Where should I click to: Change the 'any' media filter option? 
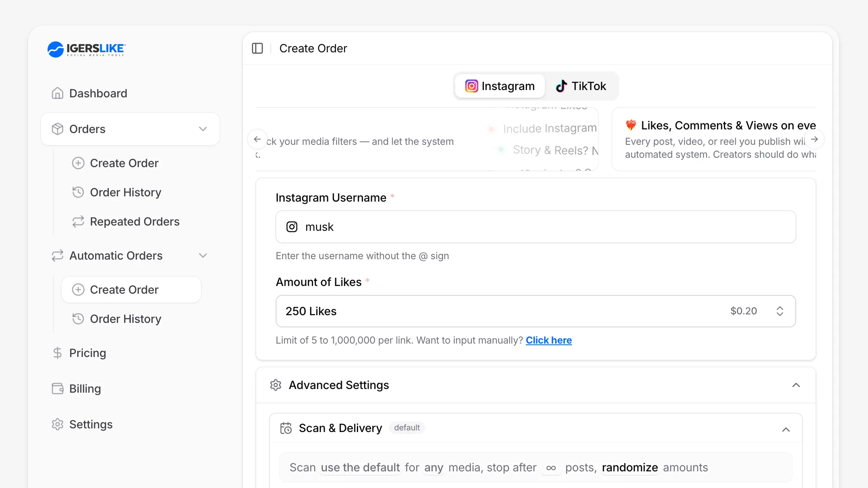click(434, 467)
